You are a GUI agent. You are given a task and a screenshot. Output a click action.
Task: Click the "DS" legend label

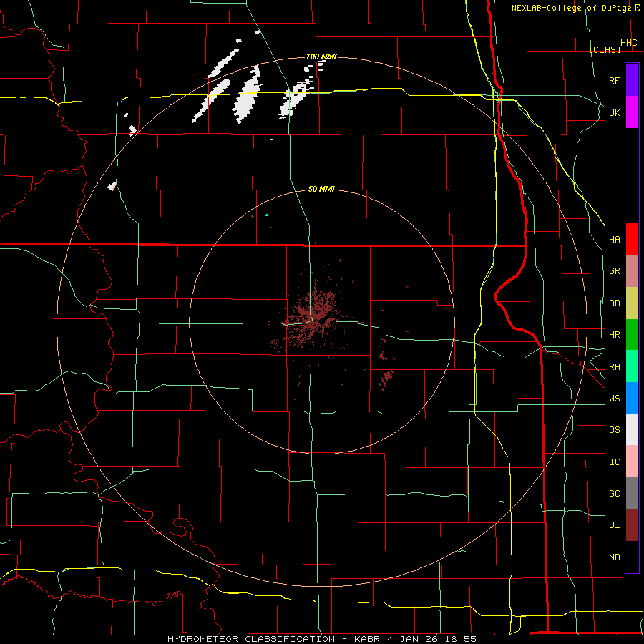pos(614,430)
